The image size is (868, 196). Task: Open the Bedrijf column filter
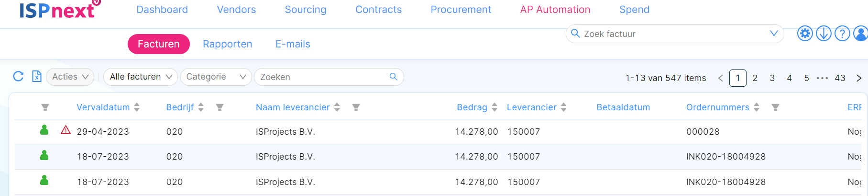coord(220,107)
